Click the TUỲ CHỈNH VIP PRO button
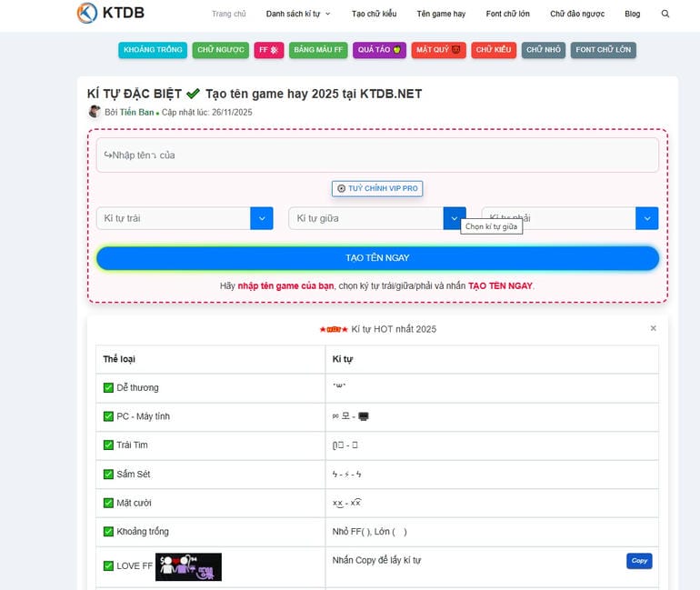This screenshot has width=700, height=590. coord(377,189)
